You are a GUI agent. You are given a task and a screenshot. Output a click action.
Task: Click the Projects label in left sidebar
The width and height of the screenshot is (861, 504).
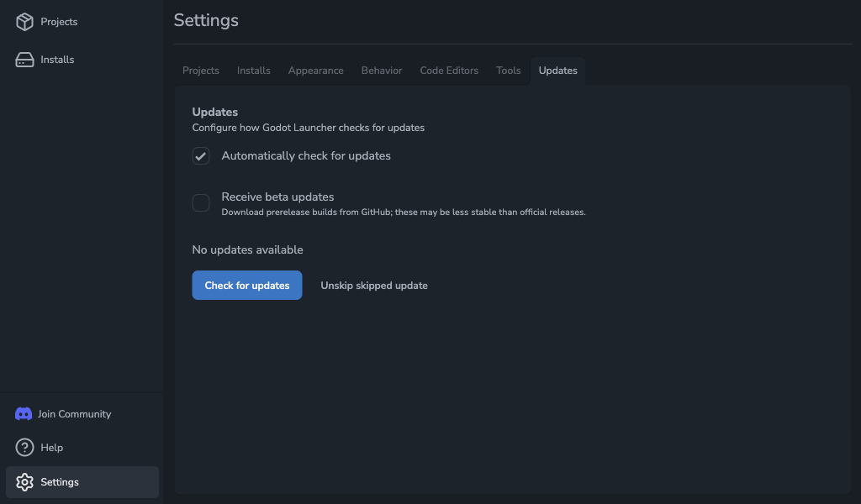pyautogui.click(x=59, y=22)
